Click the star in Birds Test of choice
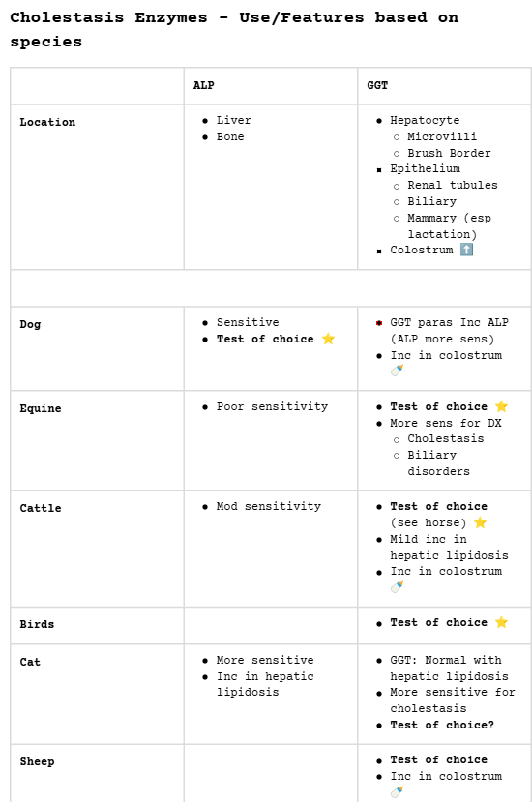532x802 pixels. pyautogui.click(x=501, y=622)
